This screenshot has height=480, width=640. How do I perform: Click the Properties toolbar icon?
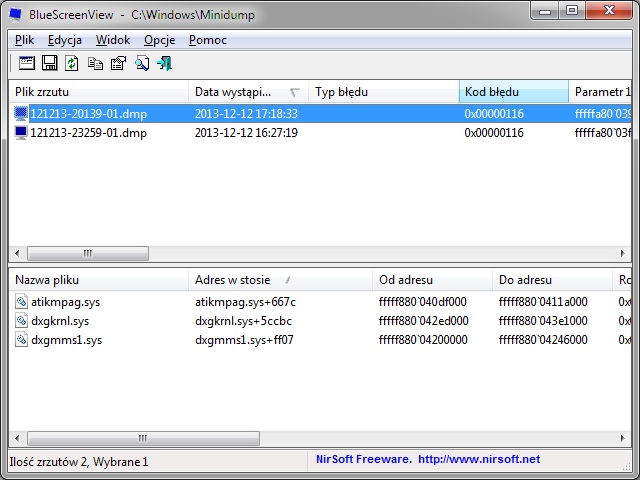[x=118, y=63]
